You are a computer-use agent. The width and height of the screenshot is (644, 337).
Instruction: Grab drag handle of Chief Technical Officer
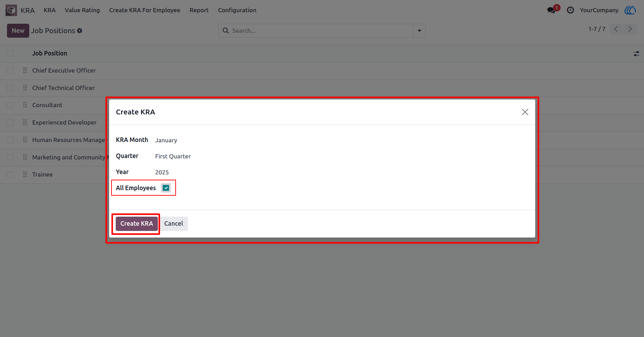[x=25, y=88]
